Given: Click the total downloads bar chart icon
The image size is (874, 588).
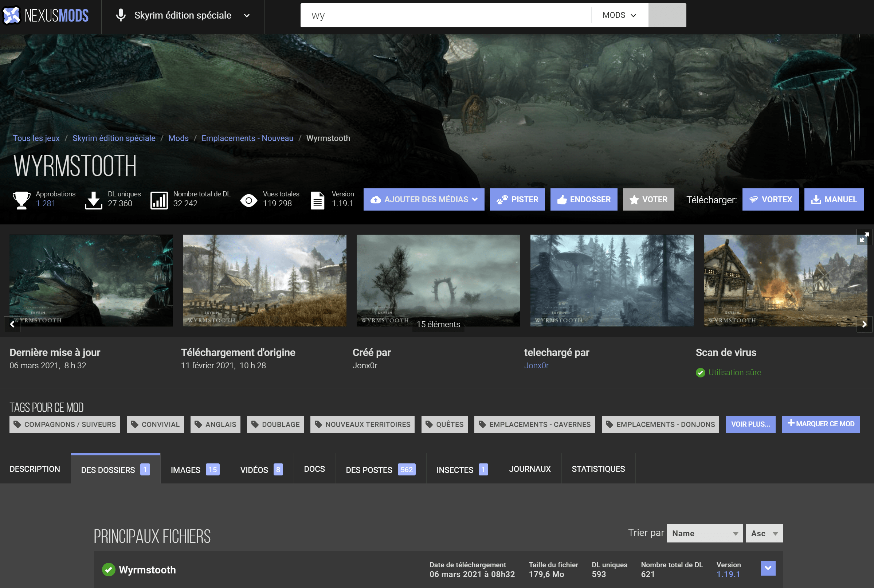Looking at the screenshot, I should [x=159, y=200].
